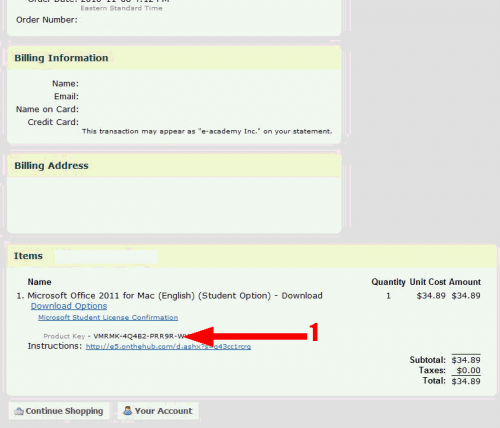Select the product key text VMRMK-4Q4B2
Screen dimensions: 500x428
(120, 336)
